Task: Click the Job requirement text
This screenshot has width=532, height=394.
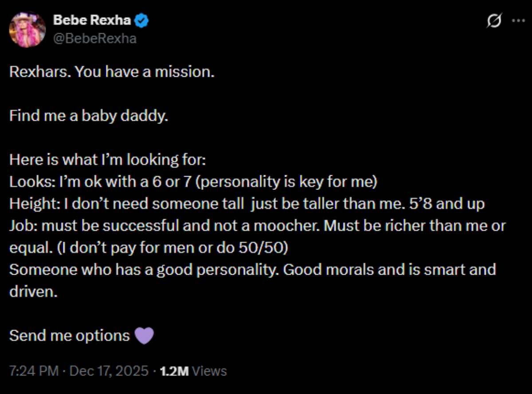Action: click(257, 225)
